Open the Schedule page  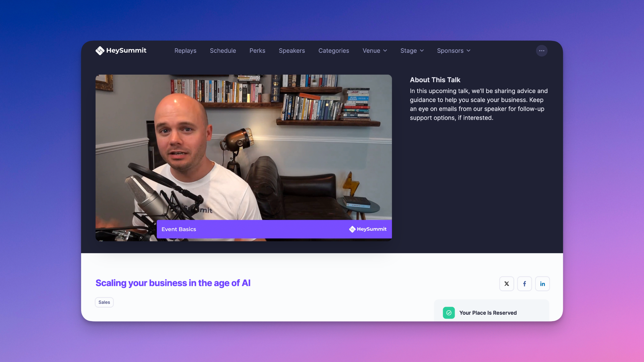coord(223,51)
